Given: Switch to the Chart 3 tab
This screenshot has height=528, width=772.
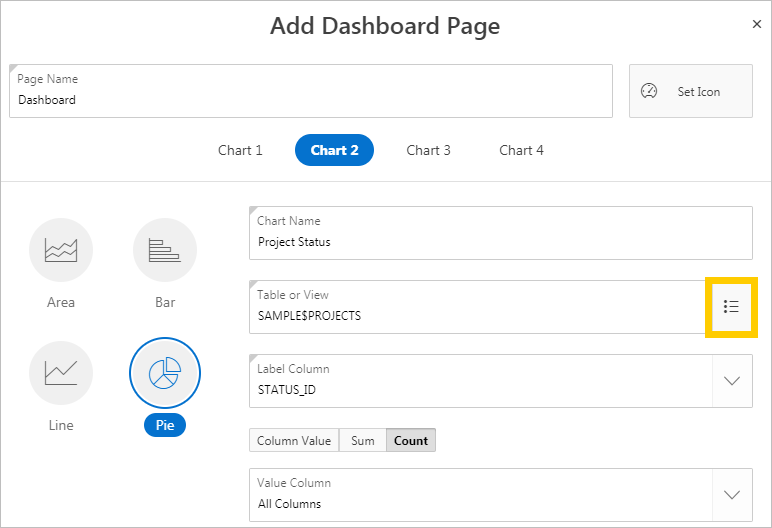Looking at the screenshot, I should click(428, 150).
